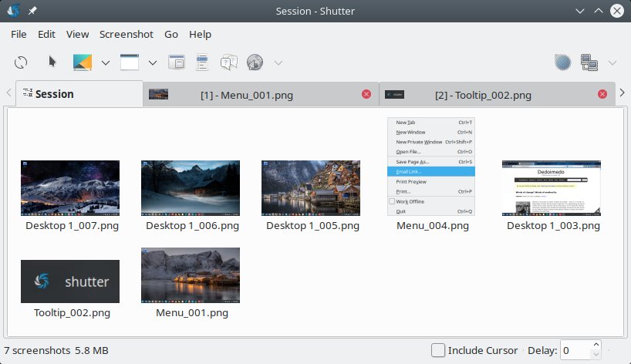Viewport: 631px width, 364px height.
Task: Select the Desktop 1_005.png thumbnail
Action: tap(311, 188)
